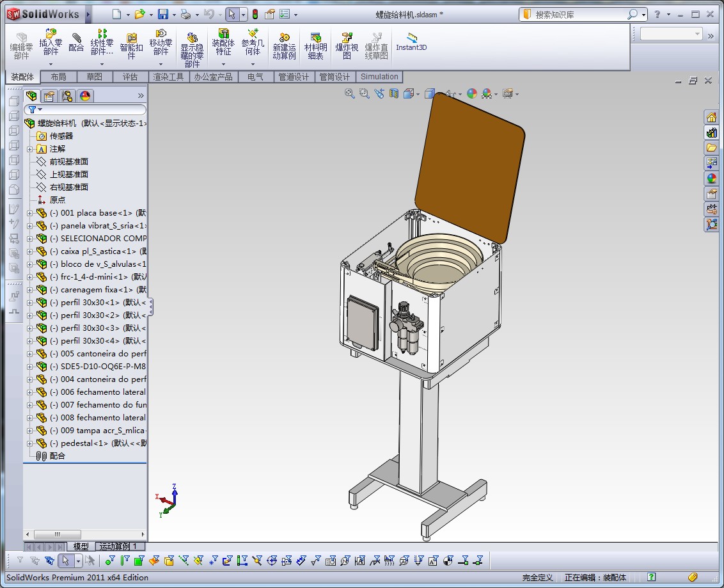The image size is (724, 588).
Task: Select the 配合 mate tool in ribbon
Action: click(76, 42)
